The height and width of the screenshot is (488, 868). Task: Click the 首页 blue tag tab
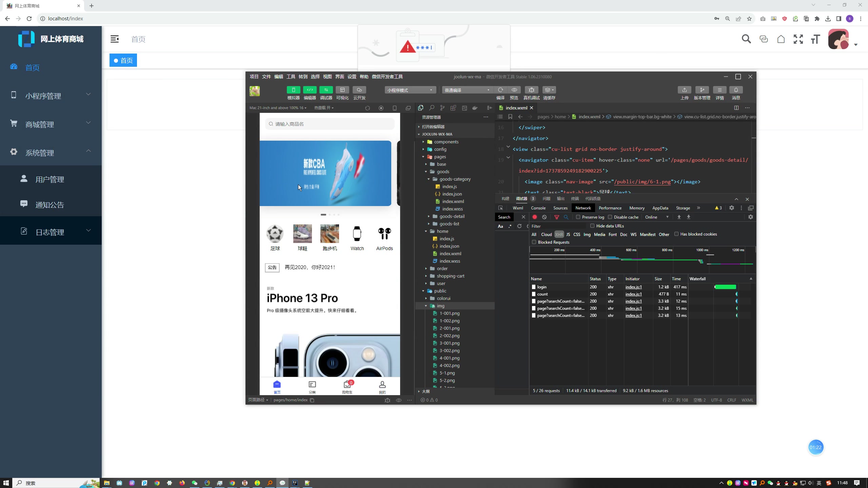123,60
